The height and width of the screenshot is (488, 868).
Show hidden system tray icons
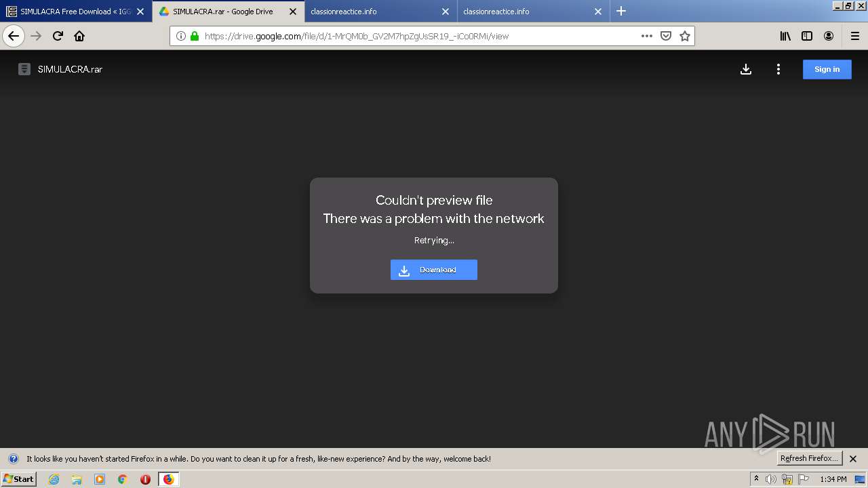pos(756,479)
